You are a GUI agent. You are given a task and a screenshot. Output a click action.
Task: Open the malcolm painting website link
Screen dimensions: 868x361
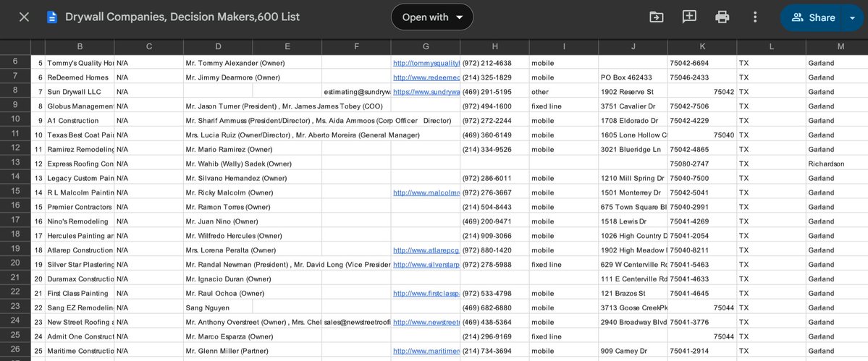coord(426,192)
